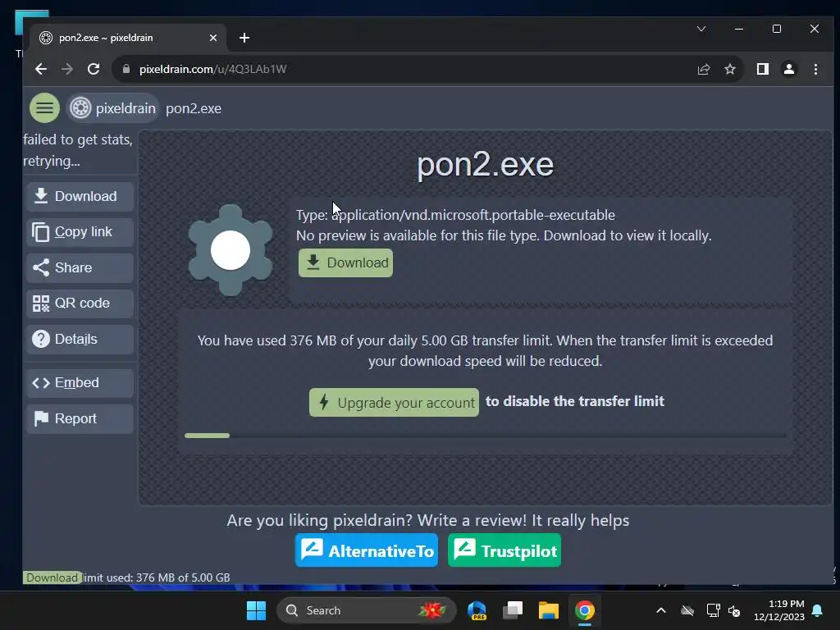This screenshot has height=630, width=840.
Task: Open the Chrome profile menu
Action: point(789,69)
